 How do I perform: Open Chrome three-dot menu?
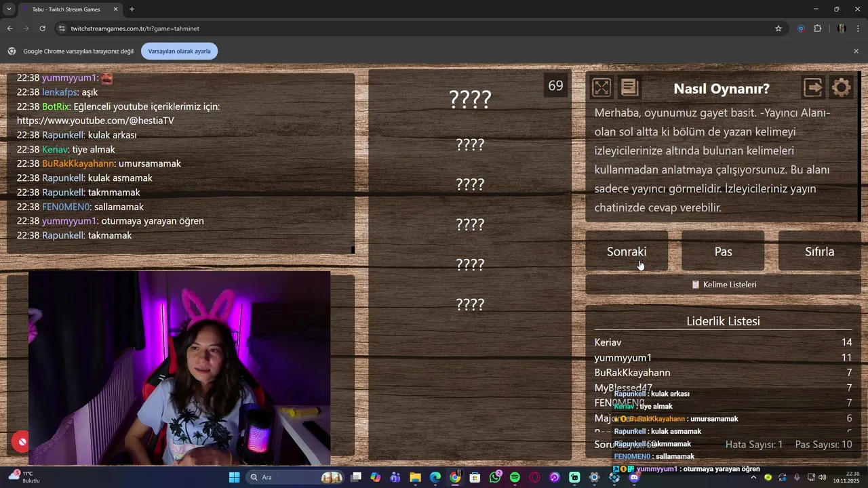pos(858,28)
